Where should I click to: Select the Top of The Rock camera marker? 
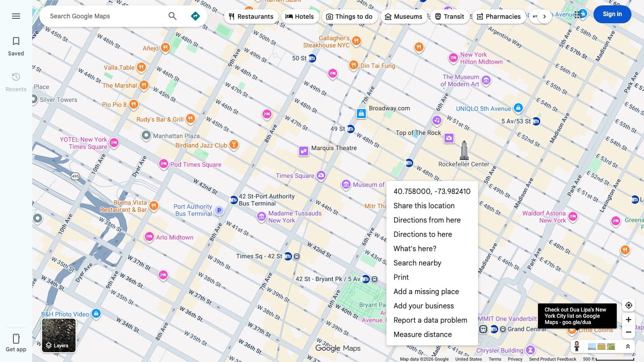coord(449,138)
